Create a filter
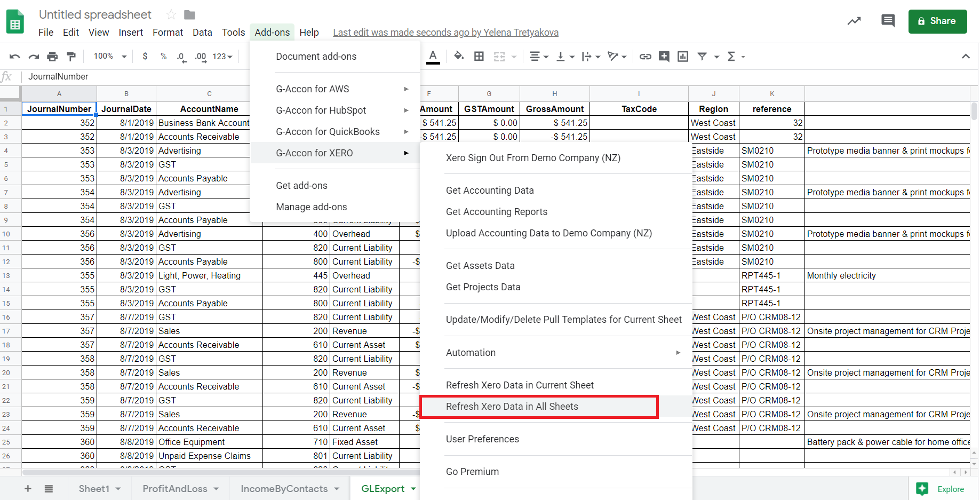This screenshot has width=980, height=500. pyautogui.click(x=702, y=56)
